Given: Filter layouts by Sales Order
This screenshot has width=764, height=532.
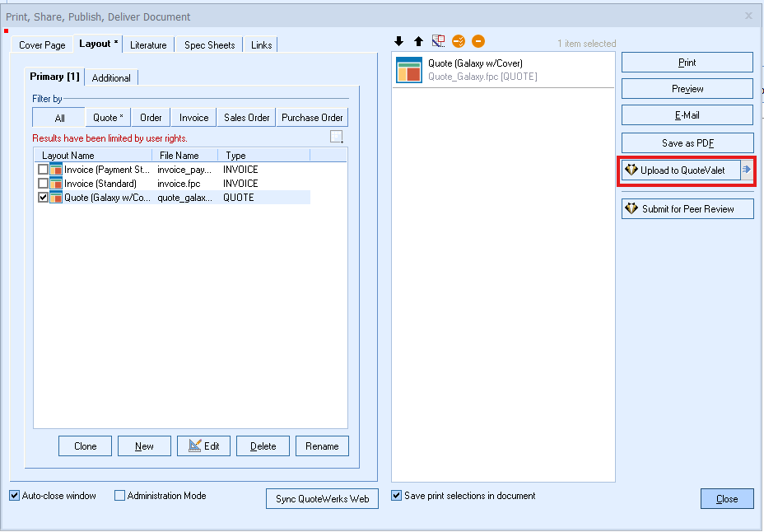Looking at the screenshot, I should (246, 118).
